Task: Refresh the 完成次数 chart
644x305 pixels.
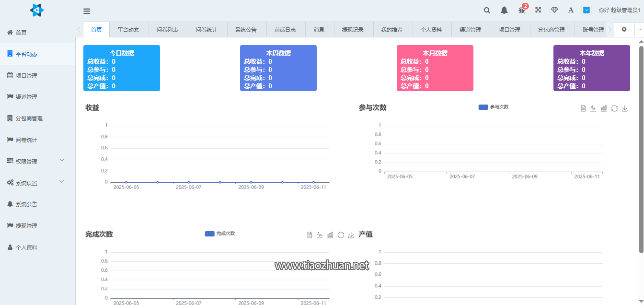Action: click(x=341, y=235)
